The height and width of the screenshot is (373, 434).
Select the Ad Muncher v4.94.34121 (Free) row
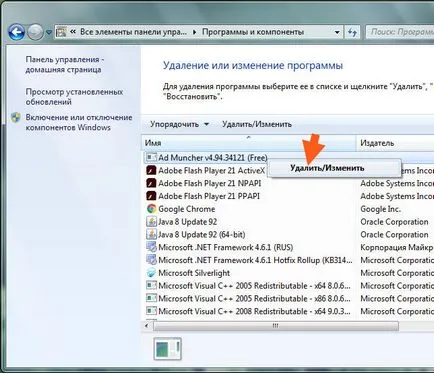pos(213,158)
